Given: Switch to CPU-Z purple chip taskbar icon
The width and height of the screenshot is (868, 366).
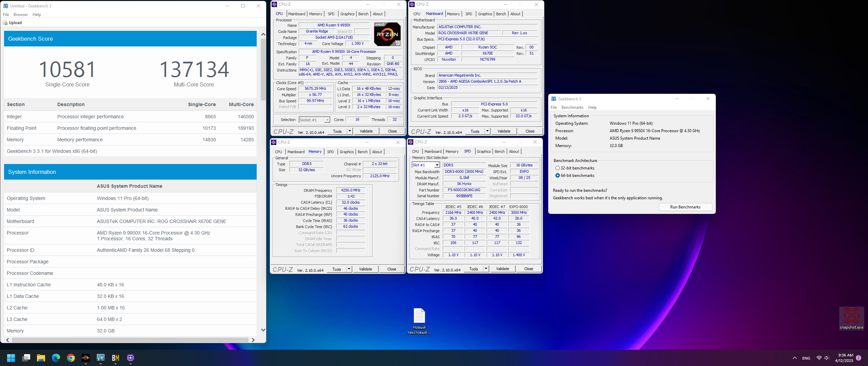Looking at the screenshot, I should click(131, 358).
